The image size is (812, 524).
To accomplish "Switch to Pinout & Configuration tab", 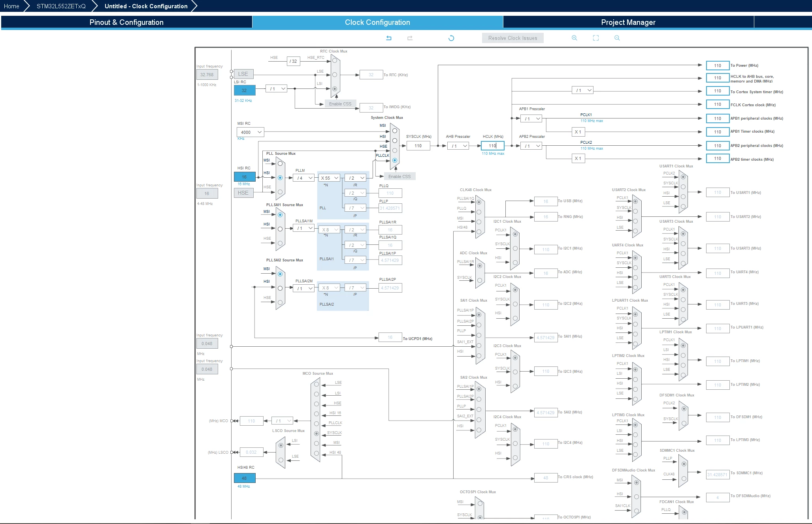I will coord(126,22).
